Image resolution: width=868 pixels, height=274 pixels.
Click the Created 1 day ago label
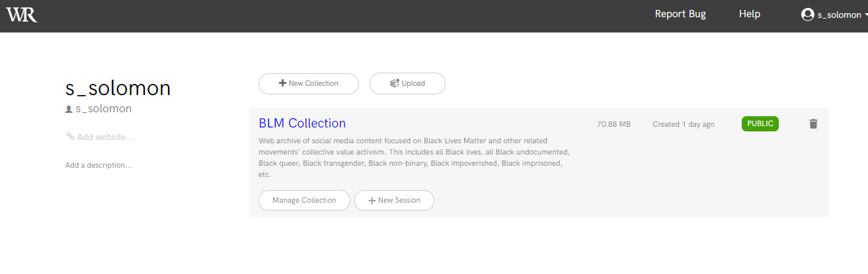pos(683,124)
